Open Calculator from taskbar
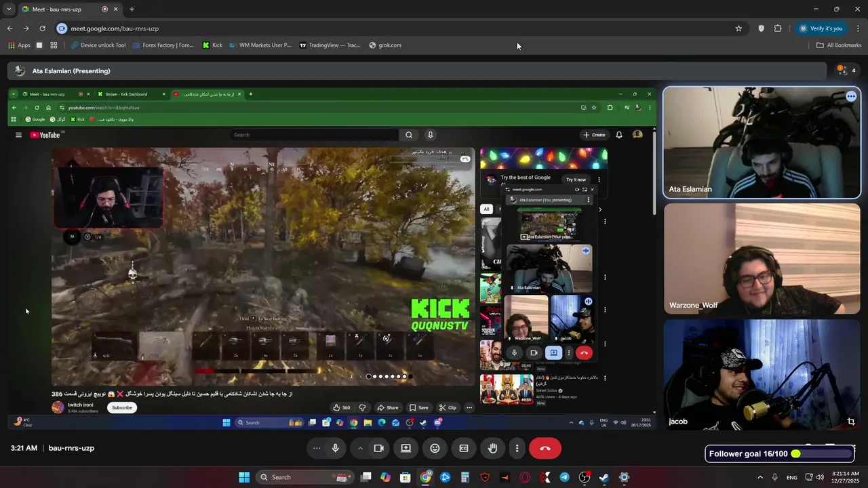Viewport: 868px width, 488px height. coord(465,477)
